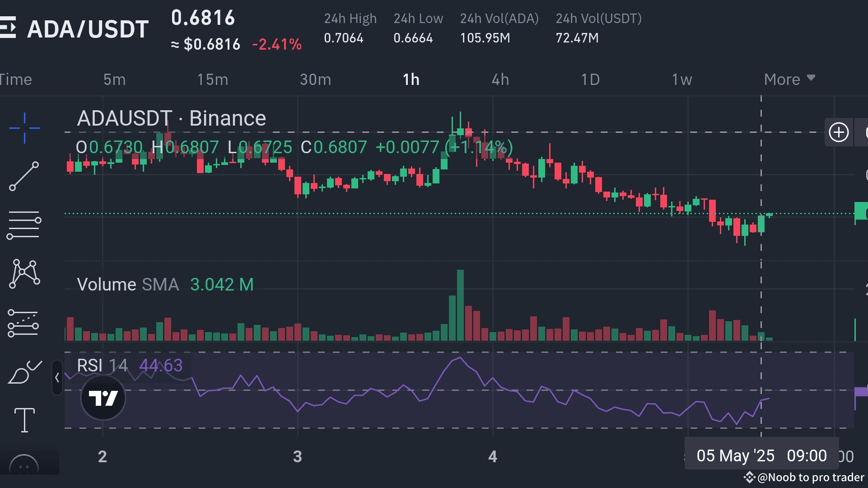Select the XABCD pattern tool
The height and width of the screenshot is (488, 868).
[x=24, y=274]
